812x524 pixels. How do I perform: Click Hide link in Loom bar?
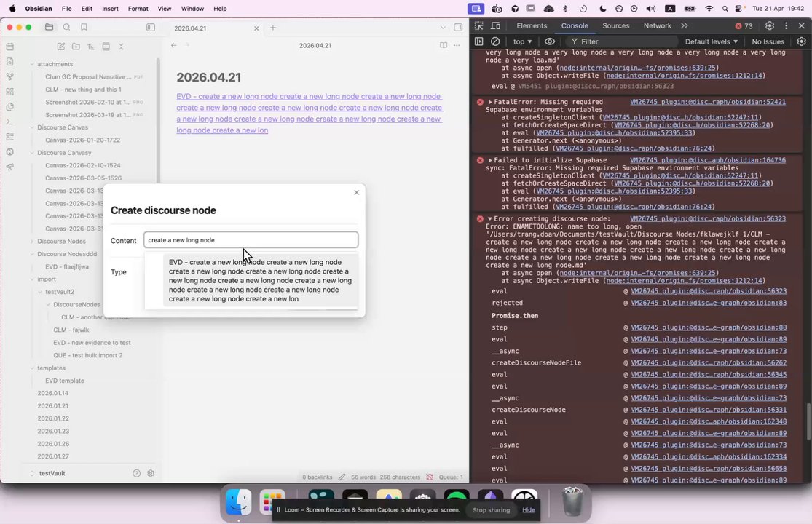coord(528,510)
